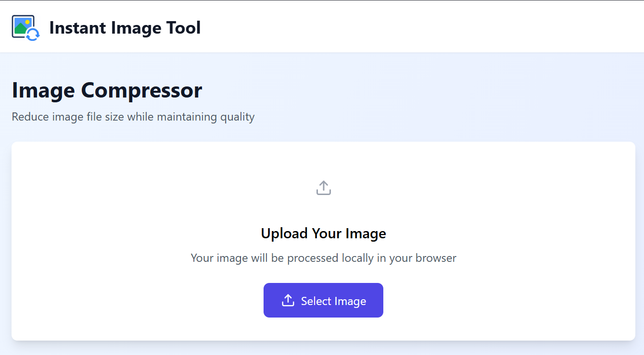Click the green mountain symbol in logo
The image size is (644, 355).
21,28
